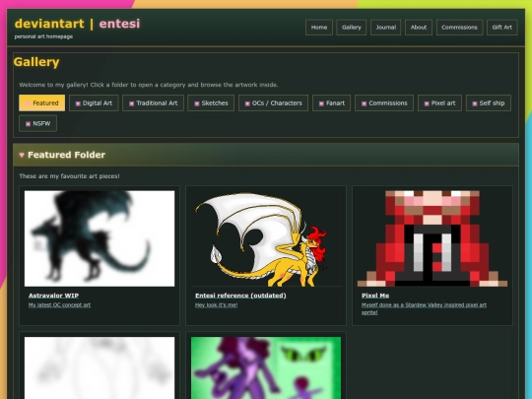Open the Pixel art folder
532x399 pixels.
point(439,103)
